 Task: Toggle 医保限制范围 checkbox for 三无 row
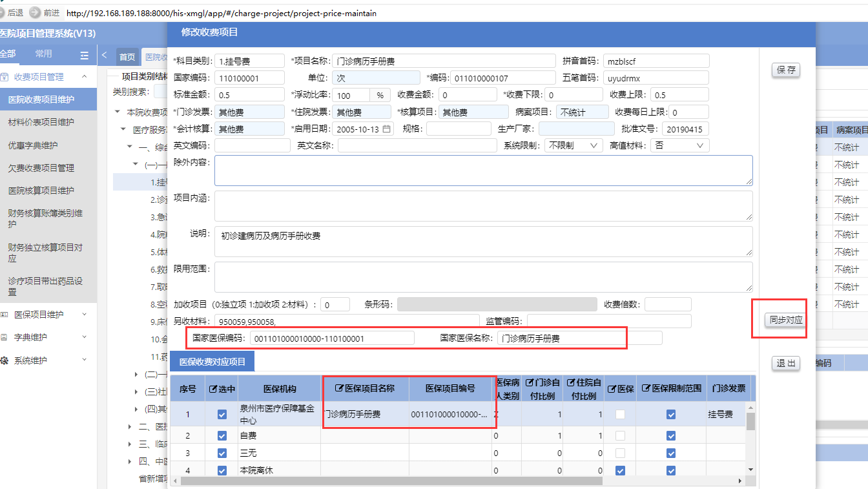[671, 453]
